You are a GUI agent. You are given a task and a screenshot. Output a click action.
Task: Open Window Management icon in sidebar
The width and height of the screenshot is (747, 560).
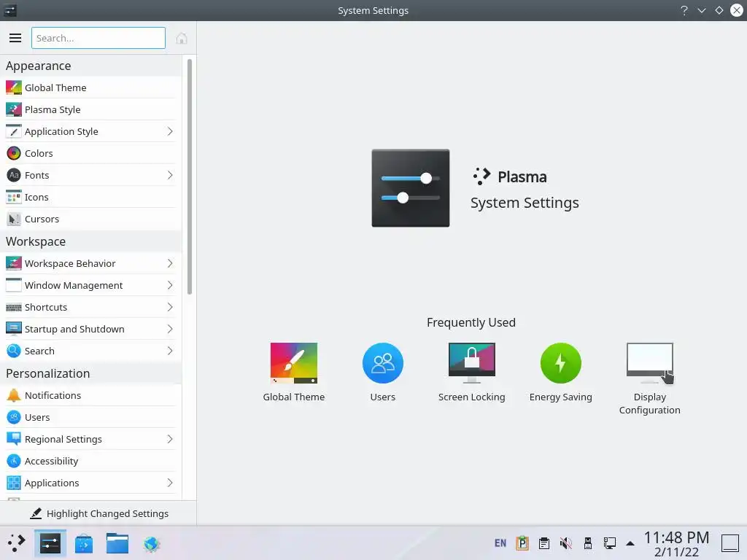(14, 285)
